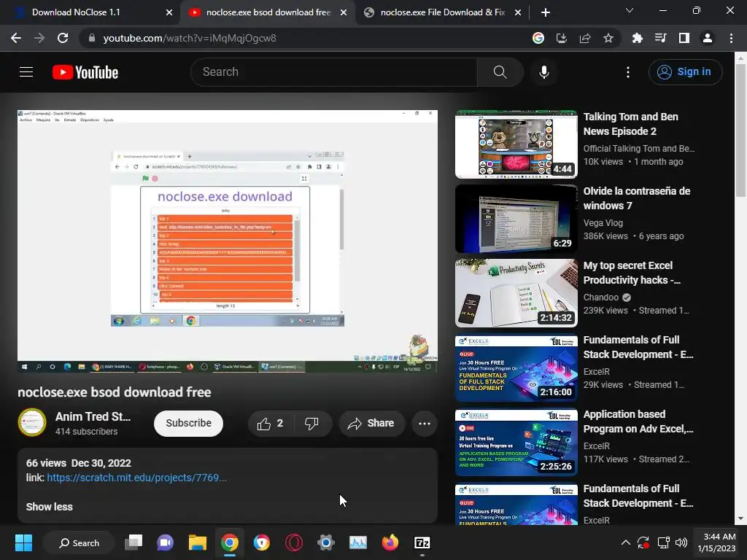
Task: Click the video player
Action: tap(228, 241)
